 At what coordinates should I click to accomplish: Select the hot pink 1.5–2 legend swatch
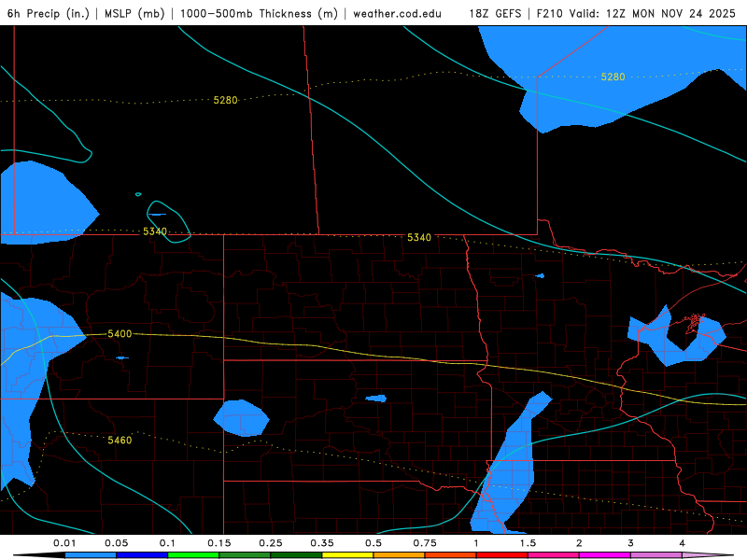[x=554, y=555]
